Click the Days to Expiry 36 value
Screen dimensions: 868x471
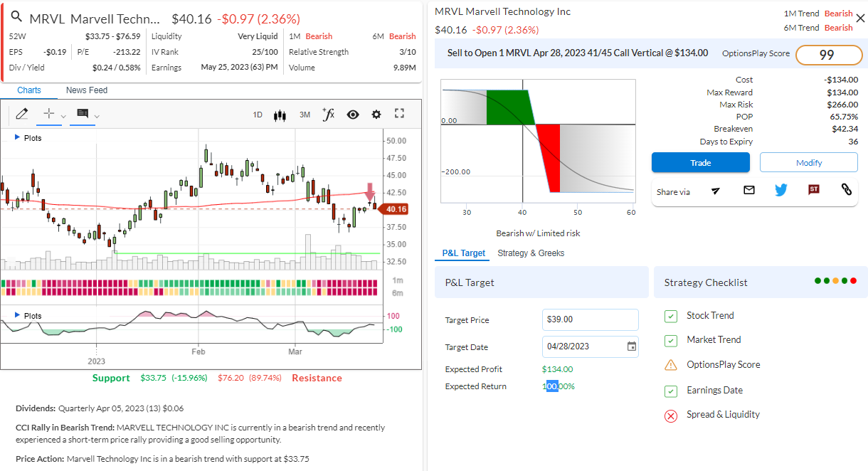pyautogui.click(x=853, y=142)
